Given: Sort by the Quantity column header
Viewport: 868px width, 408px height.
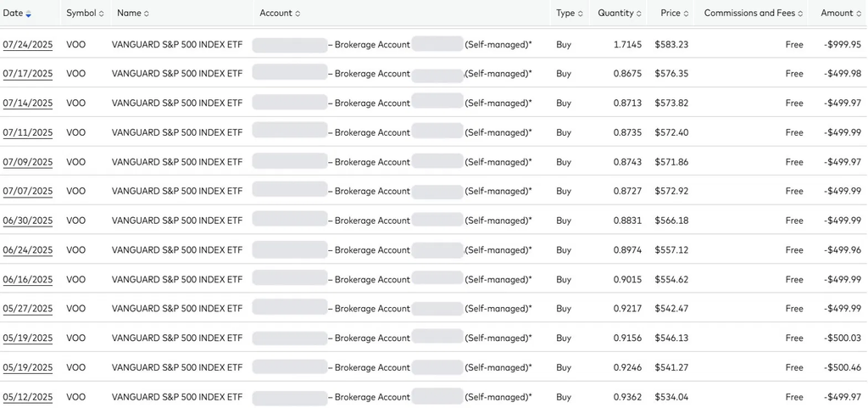Looking at the screenshot, I should (620, 14).
